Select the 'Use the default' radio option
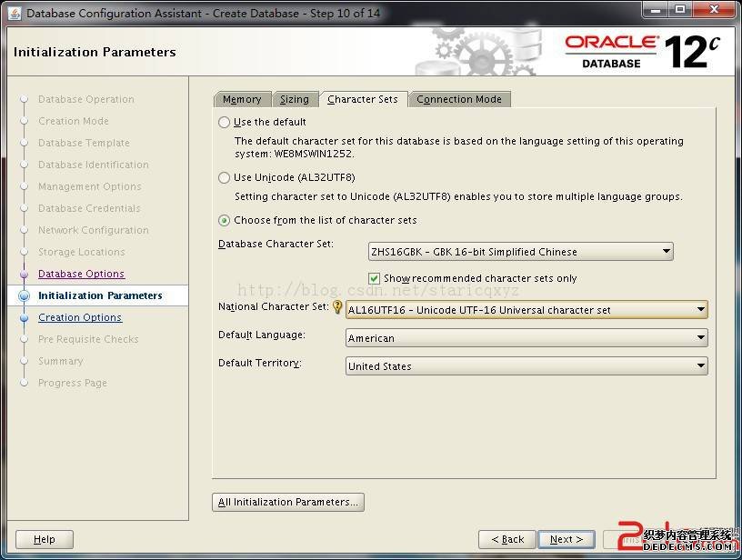742x560 pixels. pyautogui.click(x=225, y=123)
